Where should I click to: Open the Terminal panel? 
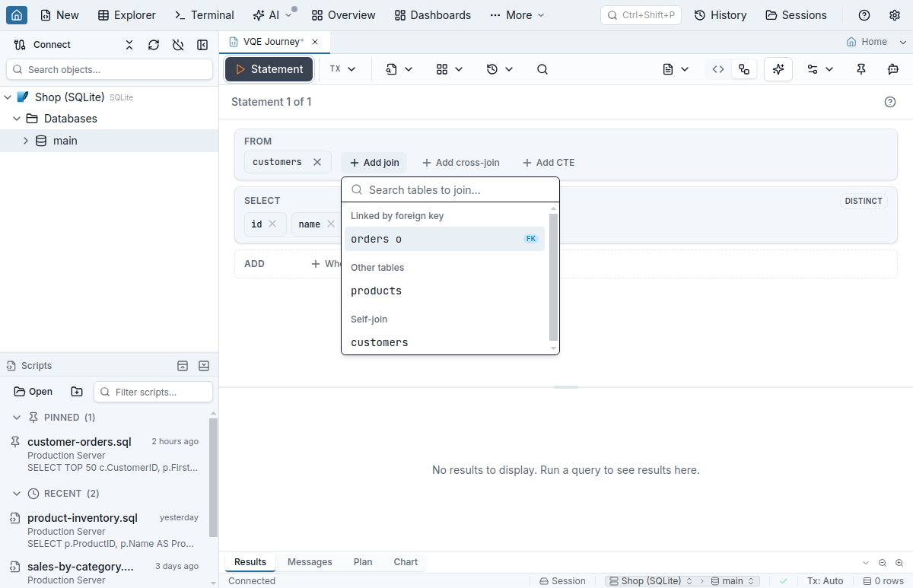pyautogui.click(x=204, y=15)
